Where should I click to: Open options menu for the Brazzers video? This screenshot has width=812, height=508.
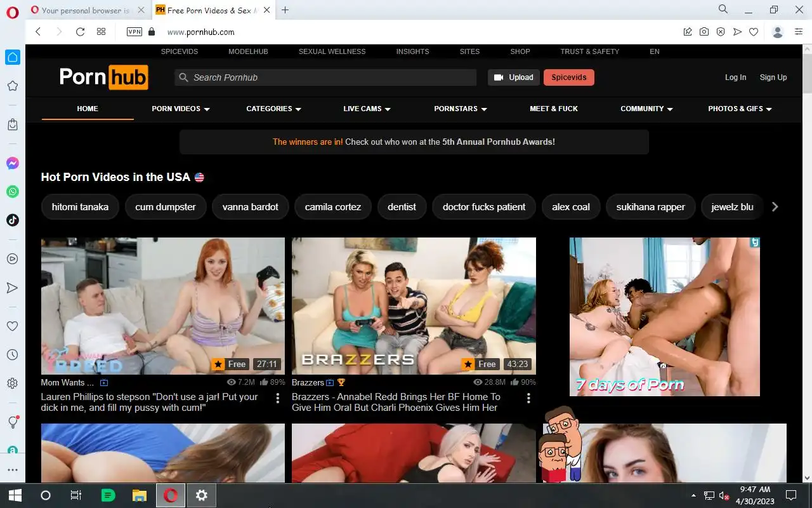[x=528, y=398]
